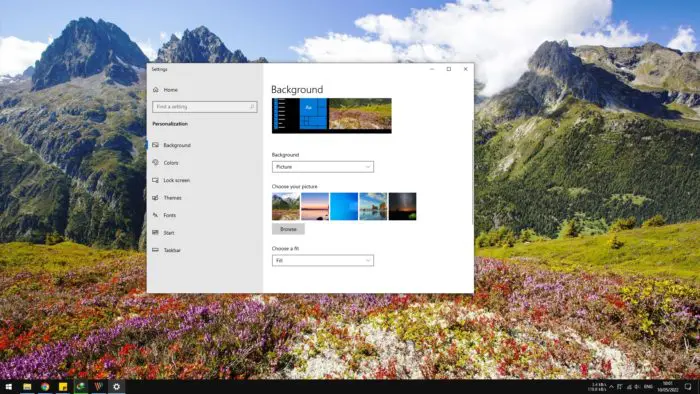Click the Find a setting search field
The height and width of the screenshot is (394, 700).
point(205,107)
